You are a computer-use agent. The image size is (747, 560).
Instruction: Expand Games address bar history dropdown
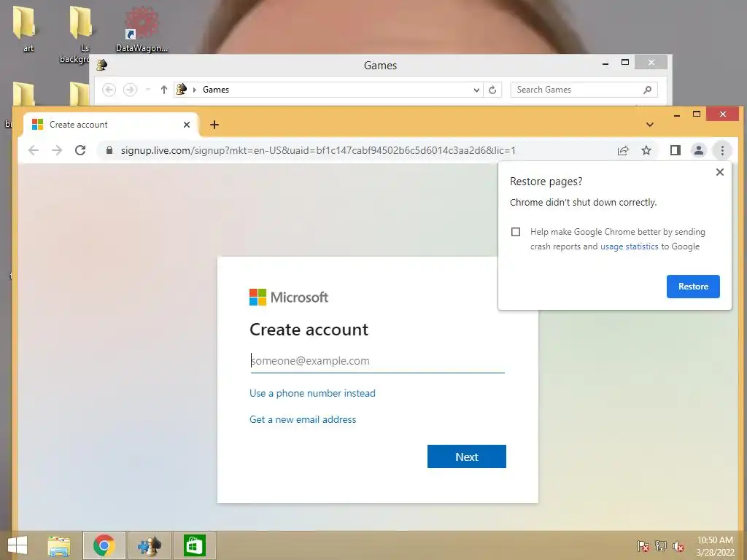click(x=476, y=90)
